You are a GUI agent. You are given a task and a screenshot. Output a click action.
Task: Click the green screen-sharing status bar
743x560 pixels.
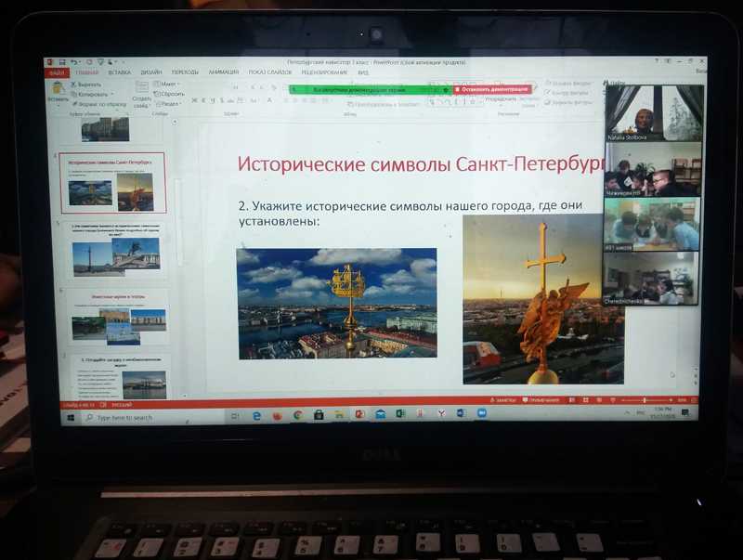point(370,89)
